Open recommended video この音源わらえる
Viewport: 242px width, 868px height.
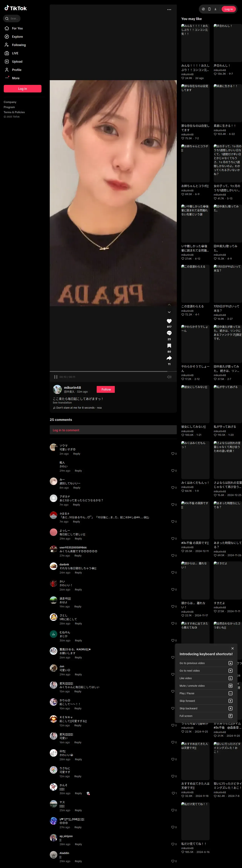(196, 284)
